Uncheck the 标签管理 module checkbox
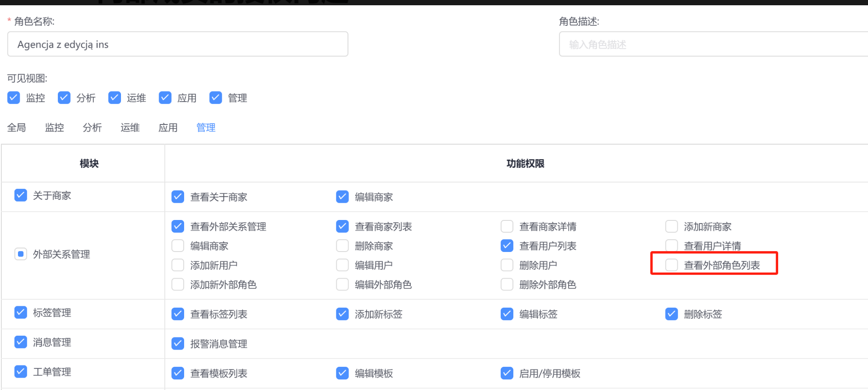This screenshot has width=868, height=390. pyautogui.click(x=21, y=312)
